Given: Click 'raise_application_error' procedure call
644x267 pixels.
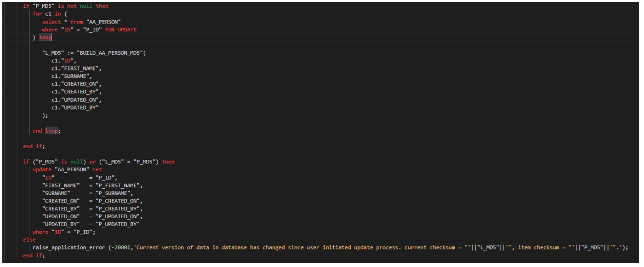Looking at the screenshot, I should click(x=68, y=248).
